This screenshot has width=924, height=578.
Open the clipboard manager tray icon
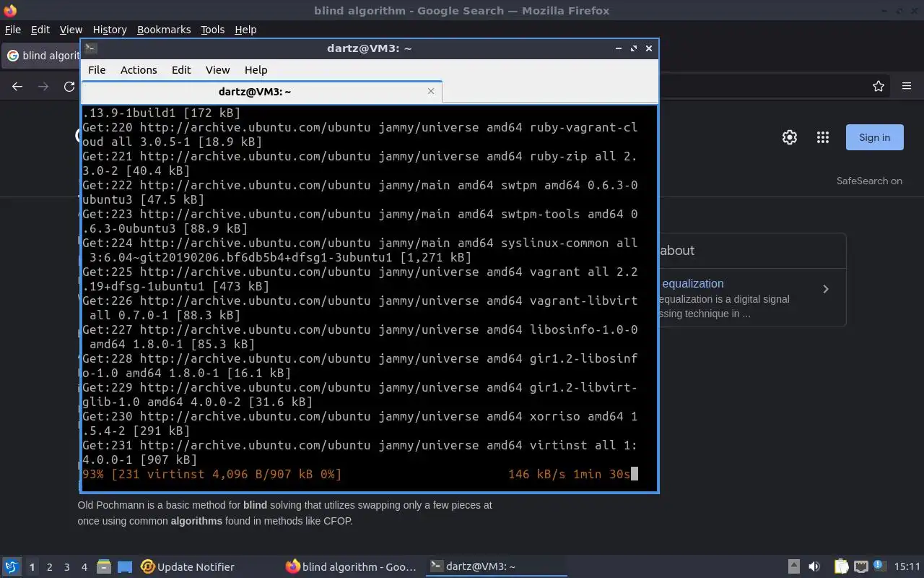point(842,567)
